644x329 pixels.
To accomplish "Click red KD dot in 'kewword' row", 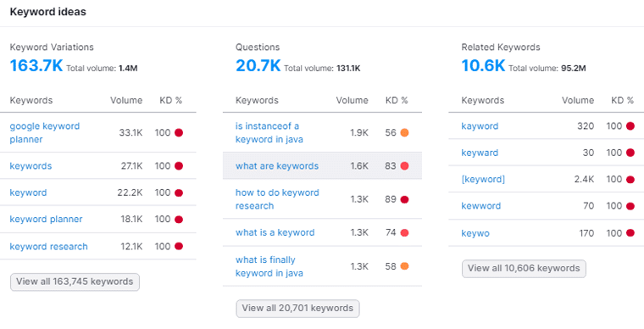I will pos(630,206).
